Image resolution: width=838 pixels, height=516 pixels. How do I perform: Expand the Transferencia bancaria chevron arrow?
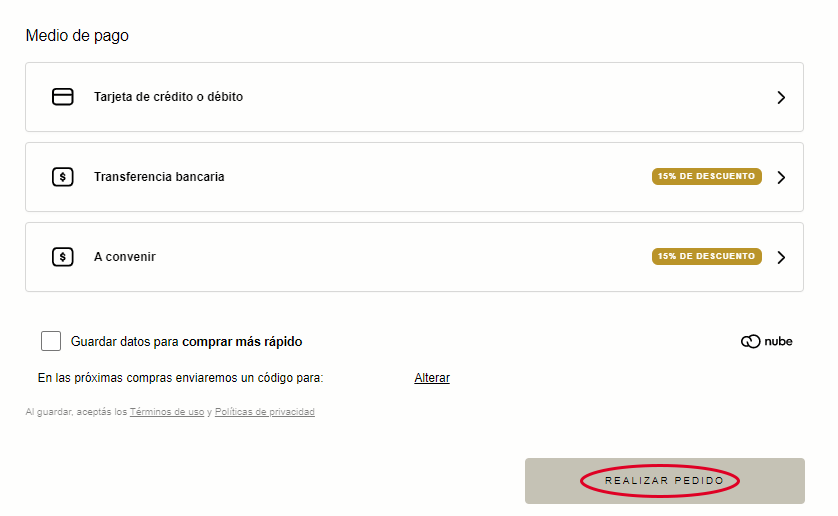click(781, 178)
